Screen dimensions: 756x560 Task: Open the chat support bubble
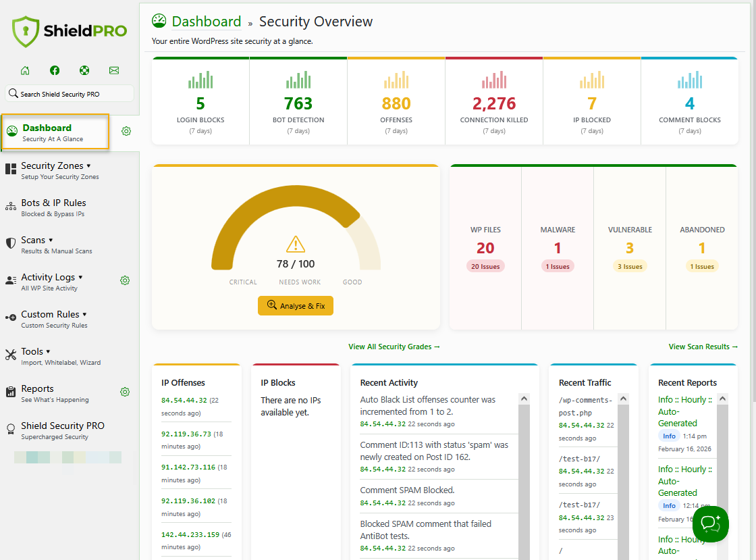pos(710,524)
